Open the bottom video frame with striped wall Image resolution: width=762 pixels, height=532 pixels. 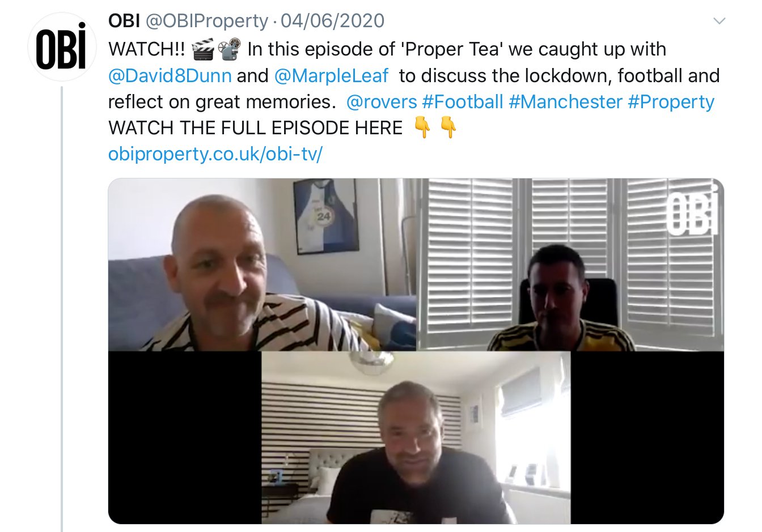[416, 437]
